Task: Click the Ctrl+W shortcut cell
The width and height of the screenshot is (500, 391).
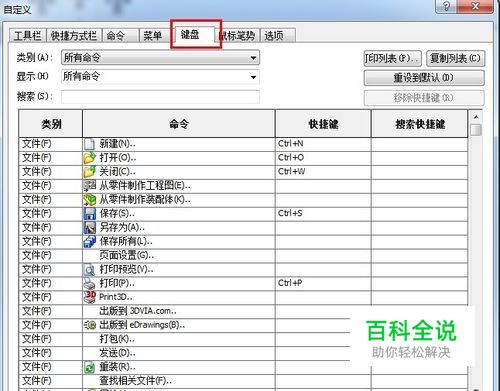Action: [x=323, y=172]
